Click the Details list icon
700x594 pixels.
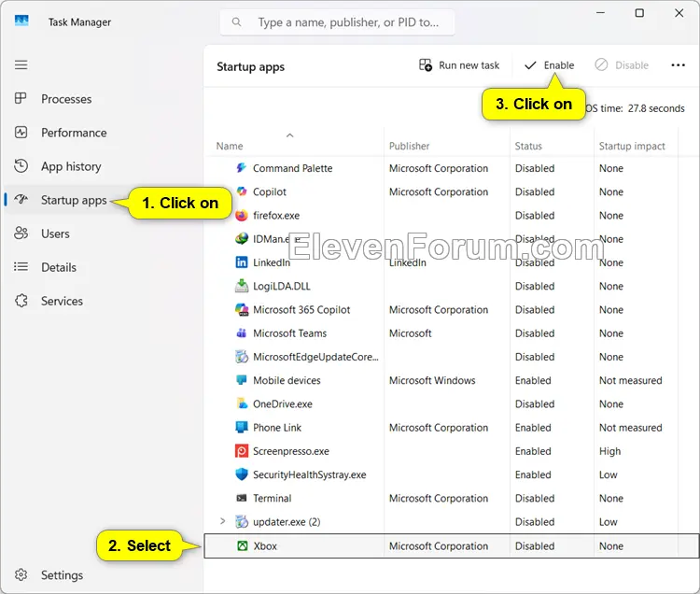(21, 267)
